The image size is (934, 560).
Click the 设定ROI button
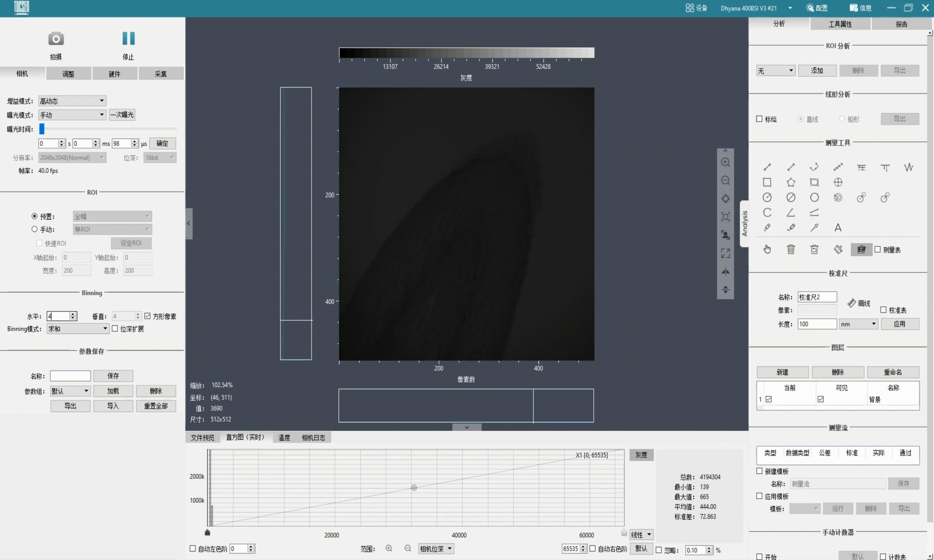[x=131, y=243]
